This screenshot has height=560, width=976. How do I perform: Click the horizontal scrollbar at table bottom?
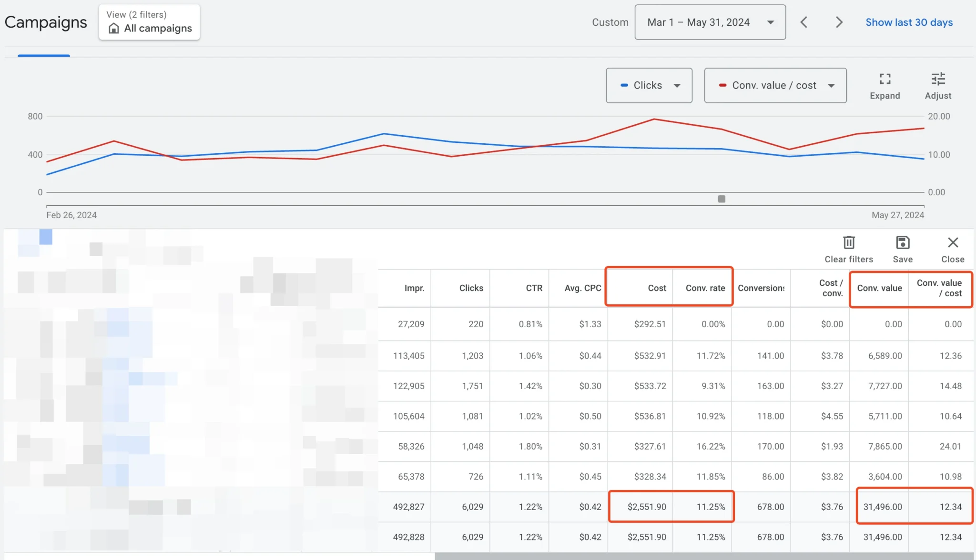pos(703,556)
